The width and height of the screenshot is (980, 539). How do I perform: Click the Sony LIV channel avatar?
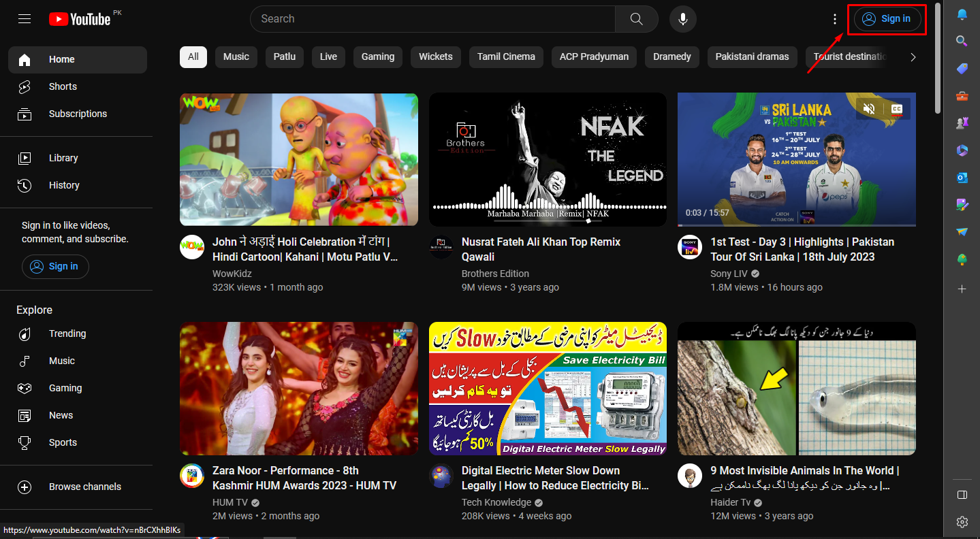pos(690,247)
